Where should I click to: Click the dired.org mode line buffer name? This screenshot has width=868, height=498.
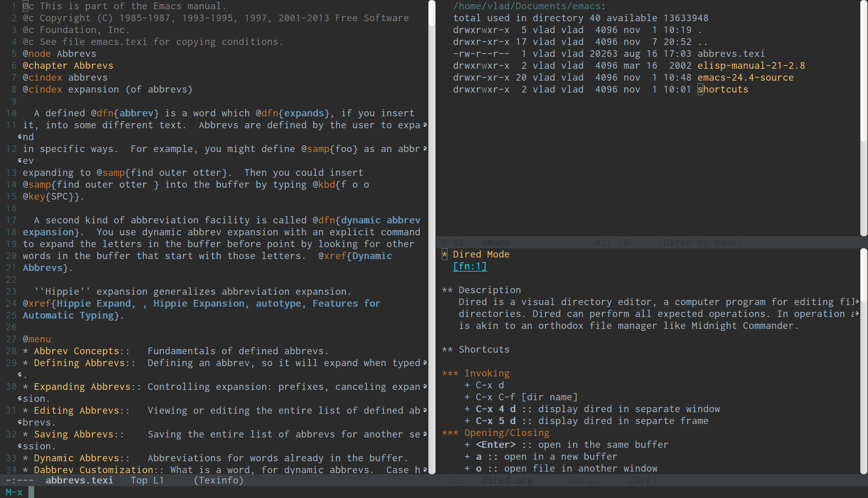[507, 480]
